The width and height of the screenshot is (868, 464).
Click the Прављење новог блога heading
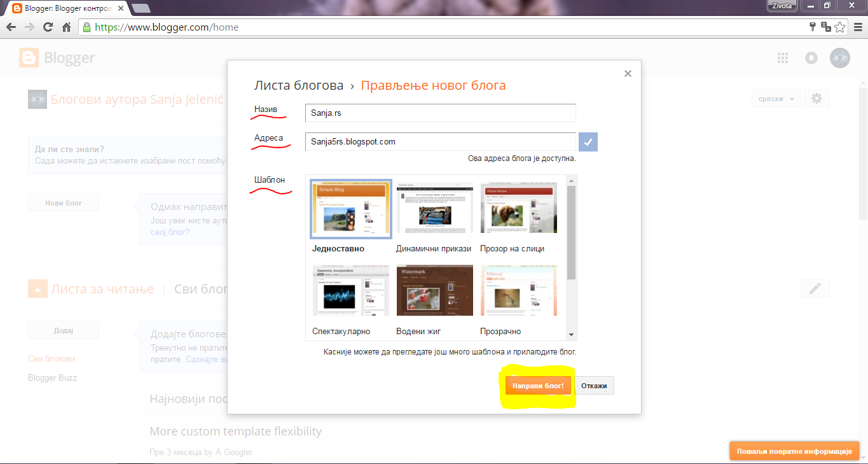[434, 85]
